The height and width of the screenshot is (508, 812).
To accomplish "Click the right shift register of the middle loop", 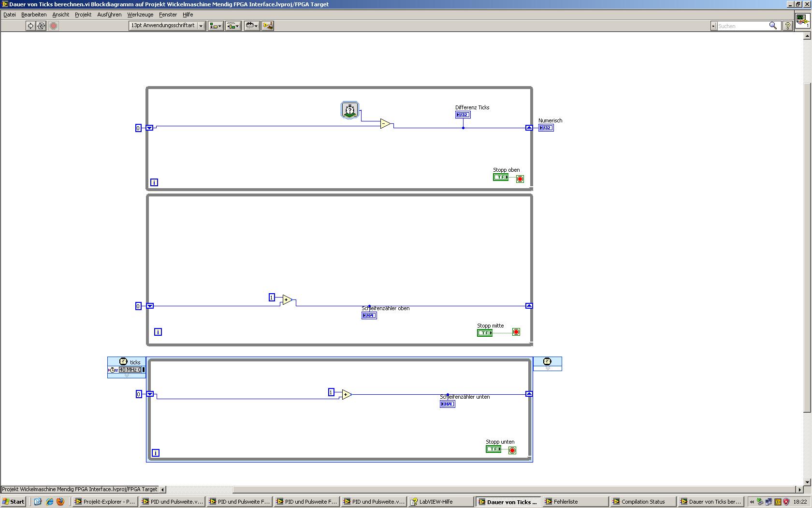I will coord(529,306).
